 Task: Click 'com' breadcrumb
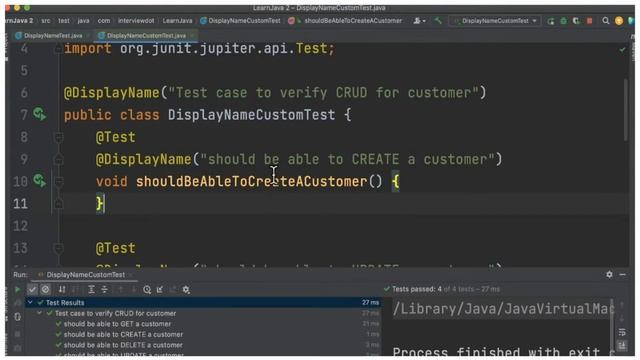(x=104, y=20)
